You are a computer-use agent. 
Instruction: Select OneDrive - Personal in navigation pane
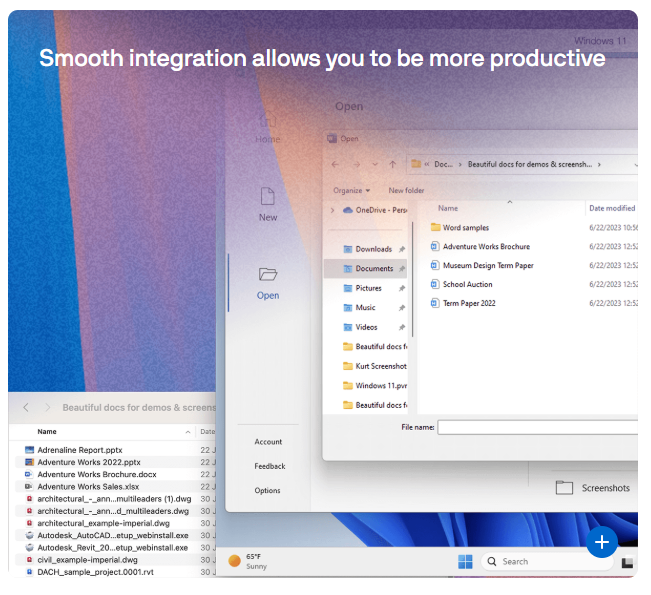[x=375, y=210]
